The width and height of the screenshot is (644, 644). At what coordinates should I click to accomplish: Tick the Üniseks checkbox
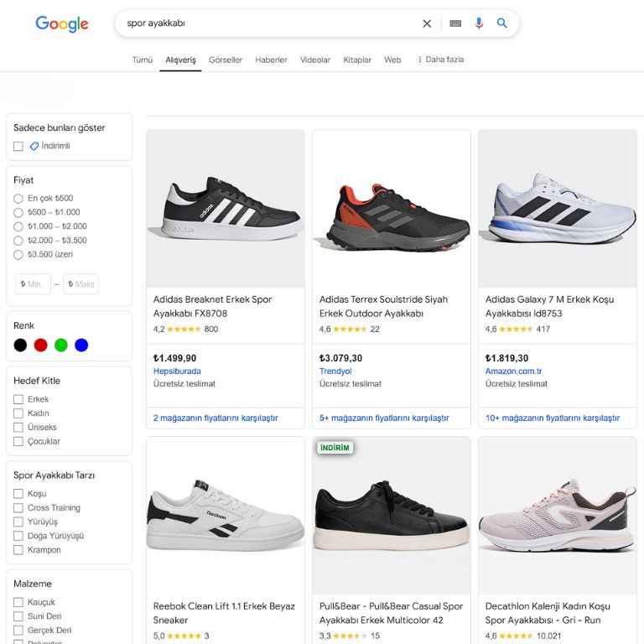(x=18, y=427)
